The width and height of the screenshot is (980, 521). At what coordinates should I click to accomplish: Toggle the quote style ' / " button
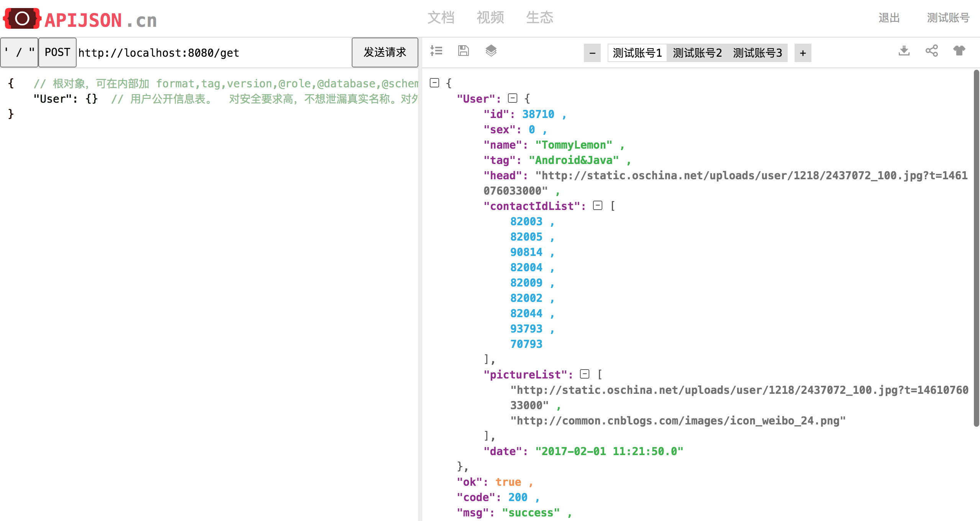coord(19,52)
